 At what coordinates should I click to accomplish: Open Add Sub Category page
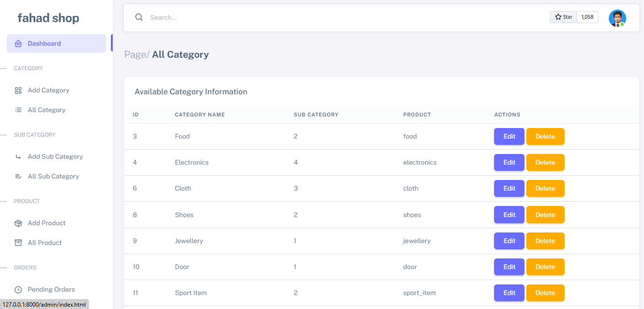click(55, 157)
